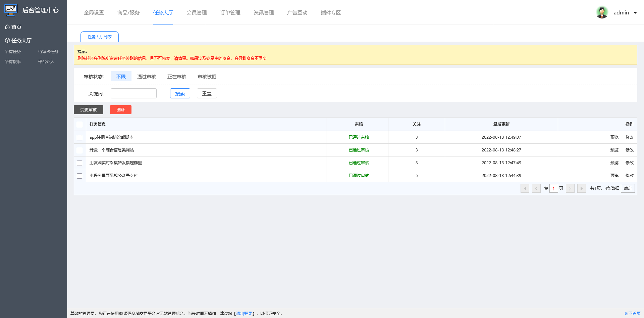The image size is (644, 318).
Task: Click 已通过审核 status in 开发一个综合信息类网站 row
Action: click(359, 150)
